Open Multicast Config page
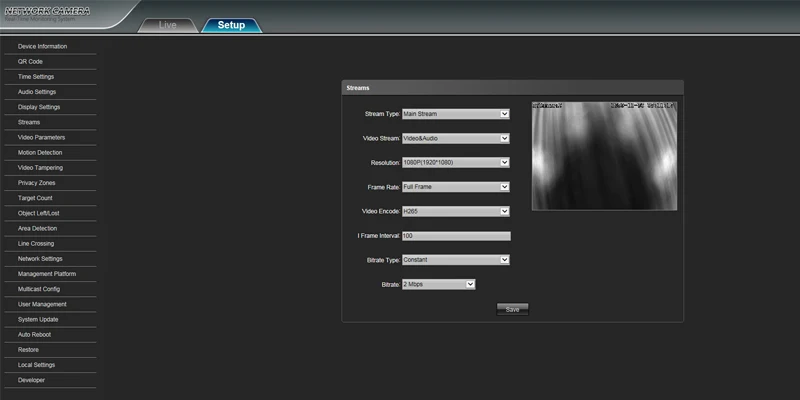The height and width of the screenshot is (400, 800). click(x=39, y=289)
